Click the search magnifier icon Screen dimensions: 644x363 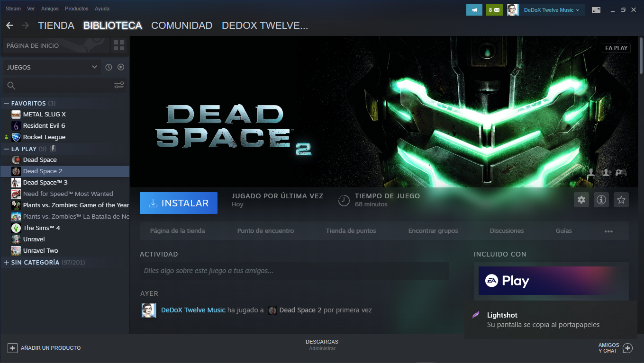pyautogui.click(x=11, y=86)
